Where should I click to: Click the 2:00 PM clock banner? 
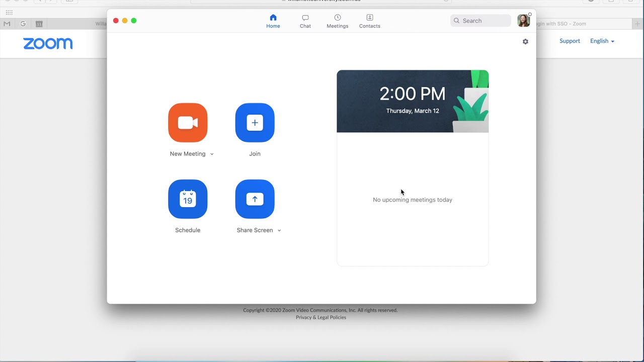pos(413,101)
